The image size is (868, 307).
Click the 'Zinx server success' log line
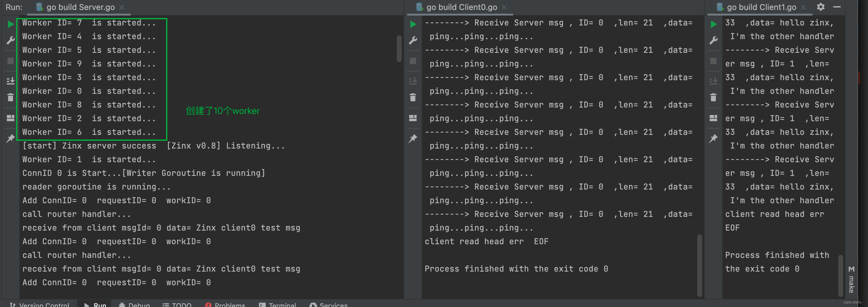[154, 146]
